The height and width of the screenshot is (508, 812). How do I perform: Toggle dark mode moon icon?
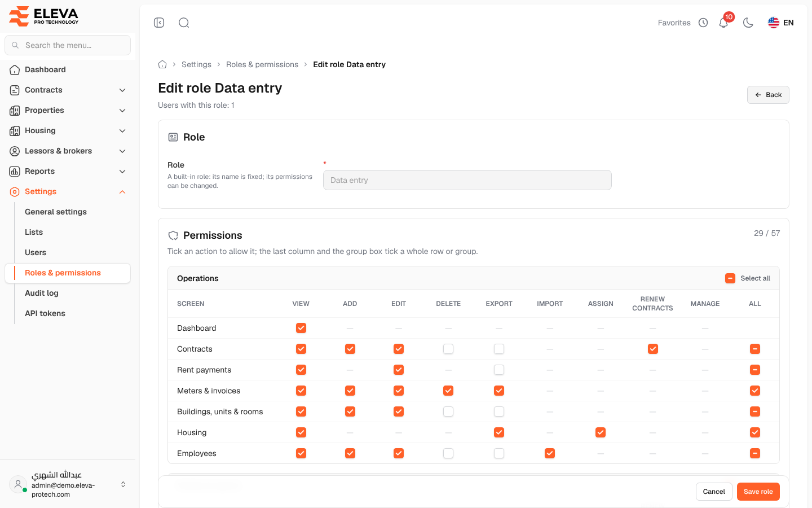[x=748, y=23]
